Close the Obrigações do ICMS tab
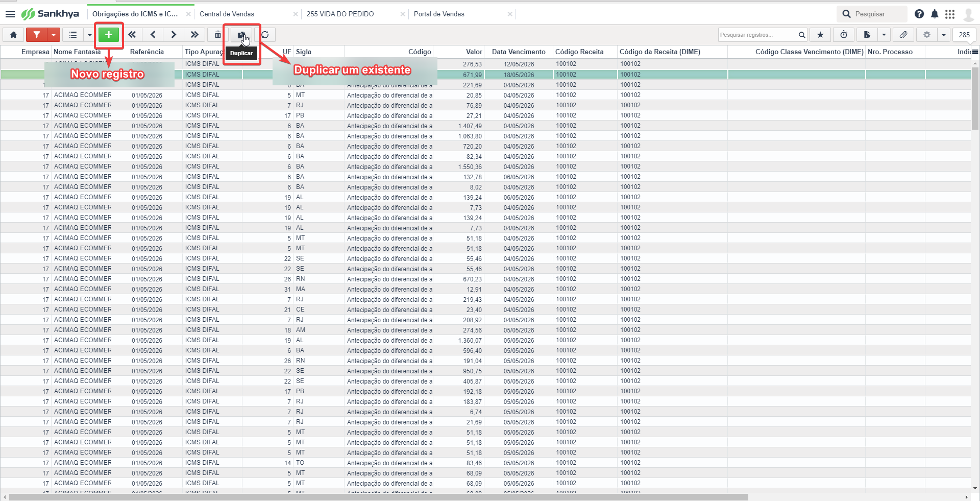Screen dimensions: 980x501 click(188, 14)
